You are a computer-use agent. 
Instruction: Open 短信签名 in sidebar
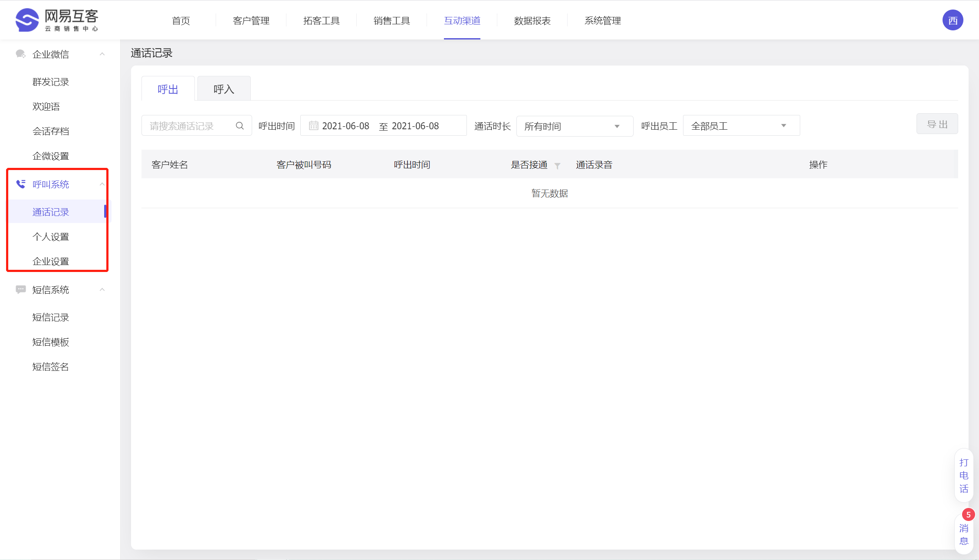pos(51,367)
